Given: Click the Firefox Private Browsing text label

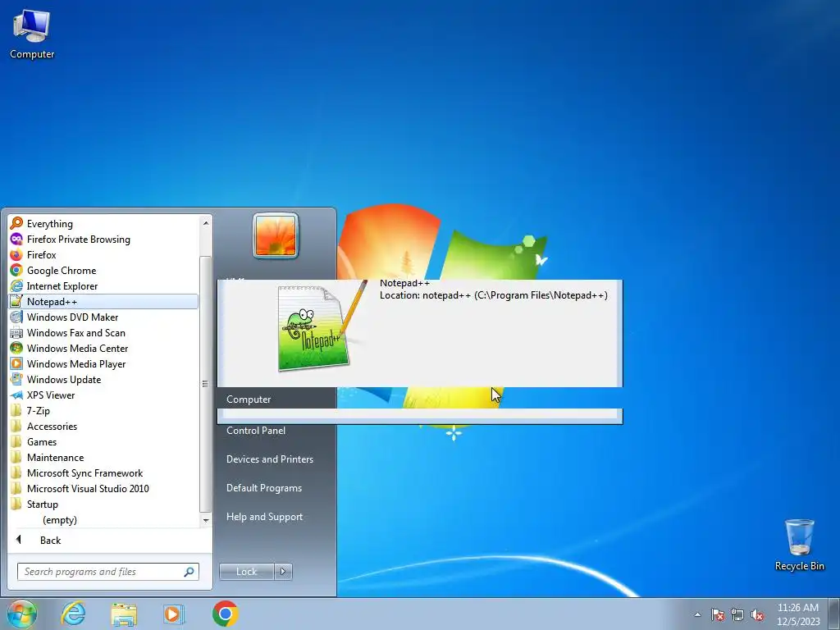Looking at the screenshot, I should click(x=79, y=240).
